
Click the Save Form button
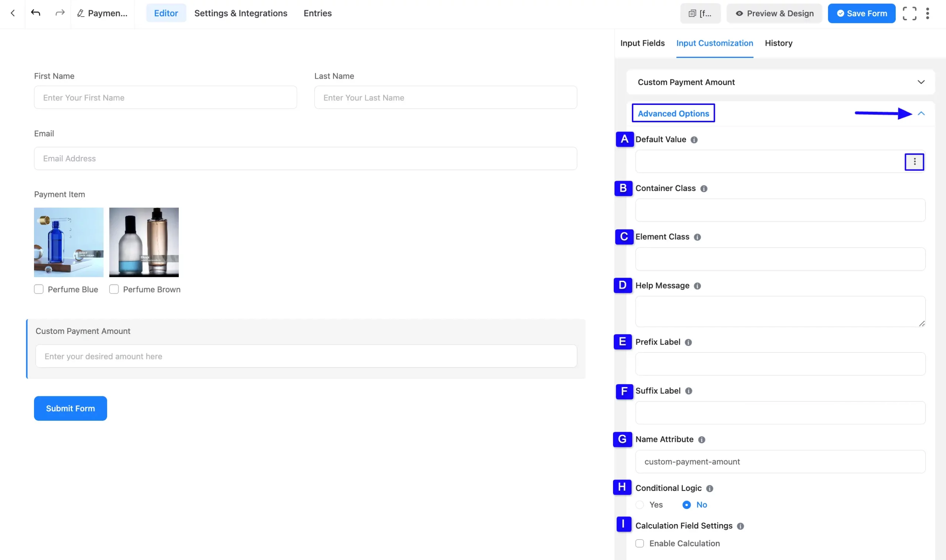pyautogui.click(x=861, y=13)
